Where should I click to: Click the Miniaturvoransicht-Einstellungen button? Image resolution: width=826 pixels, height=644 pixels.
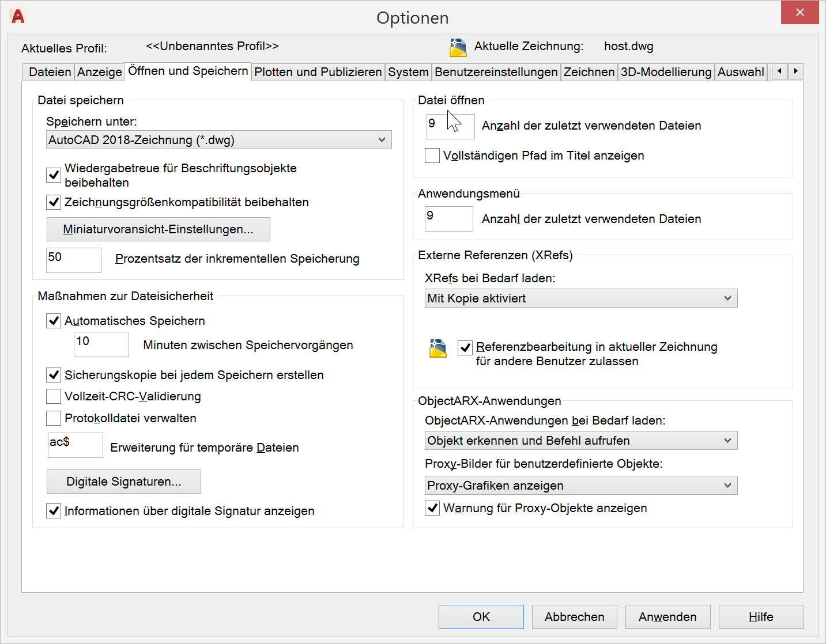158,229
